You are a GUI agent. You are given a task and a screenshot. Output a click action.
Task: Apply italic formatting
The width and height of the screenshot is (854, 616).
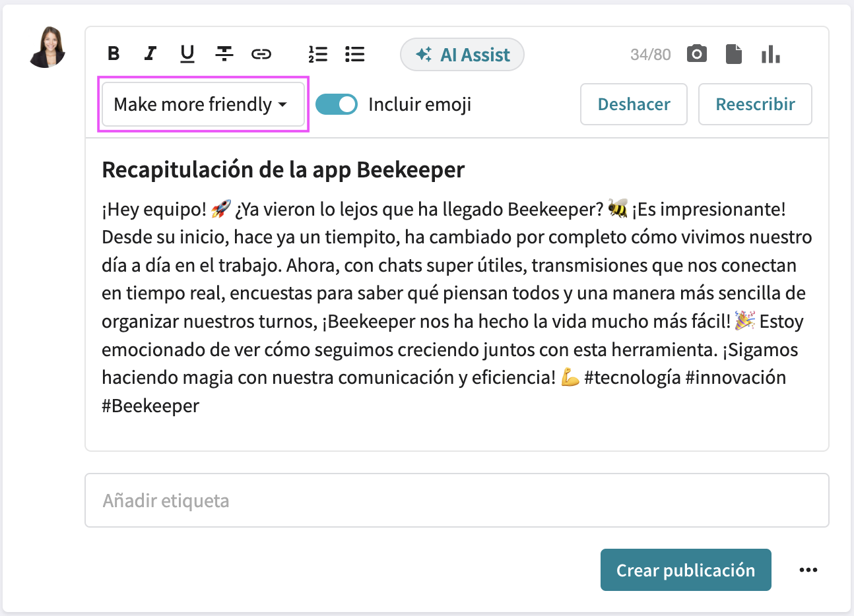coord(150,54)
